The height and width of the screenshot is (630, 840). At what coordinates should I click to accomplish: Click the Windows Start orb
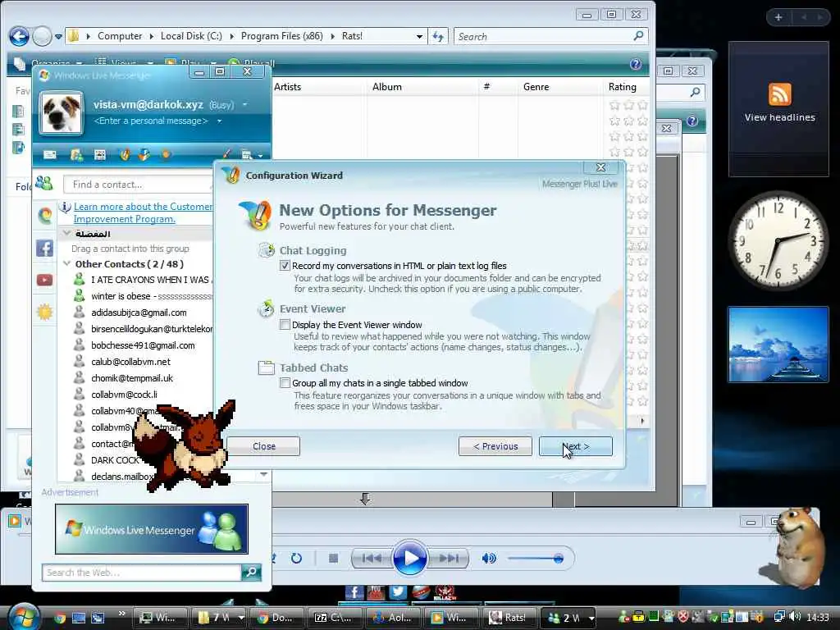pos(24,617)
